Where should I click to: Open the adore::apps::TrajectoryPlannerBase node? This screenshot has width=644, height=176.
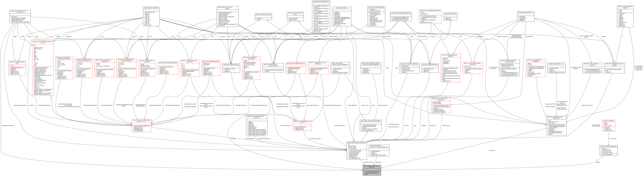(371, 126)
